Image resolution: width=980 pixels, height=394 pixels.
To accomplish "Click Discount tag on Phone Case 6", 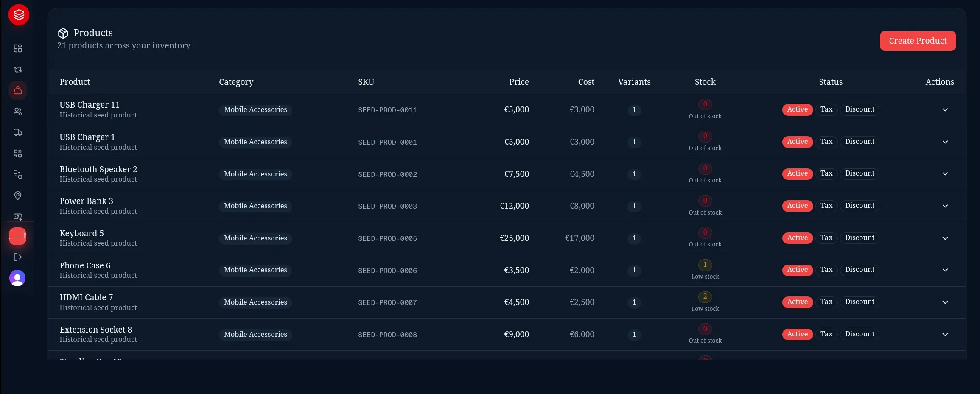I will point(860,270).
